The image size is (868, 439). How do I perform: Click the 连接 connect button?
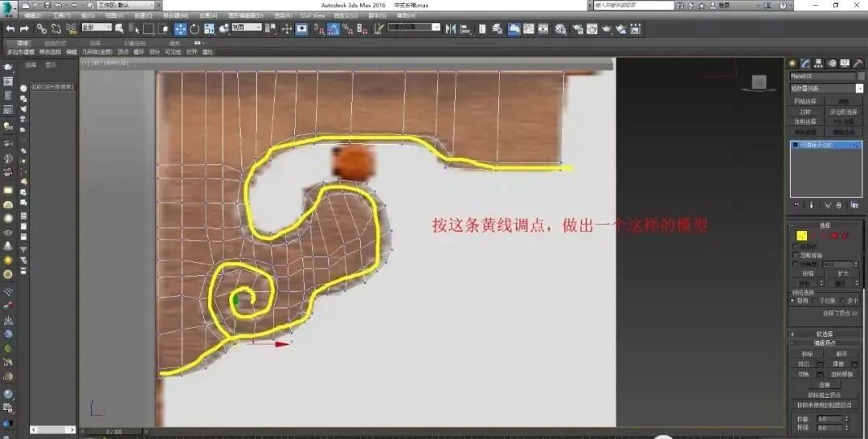click(825, 384)
